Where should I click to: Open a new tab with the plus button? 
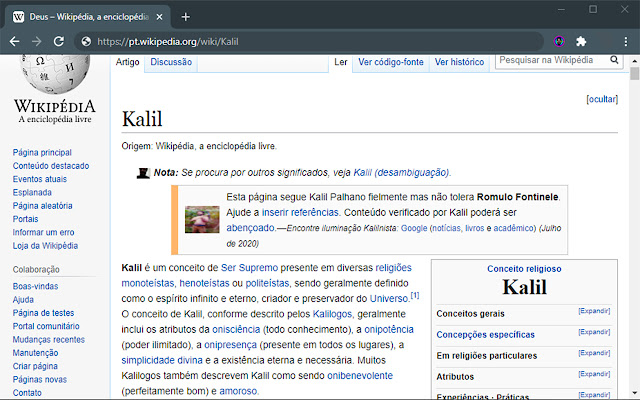click(186, 17)
